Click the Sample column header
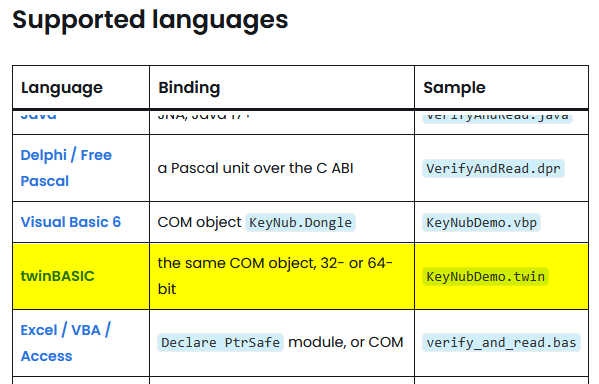Screen dimensions: 599x384 tap(454, 87)
